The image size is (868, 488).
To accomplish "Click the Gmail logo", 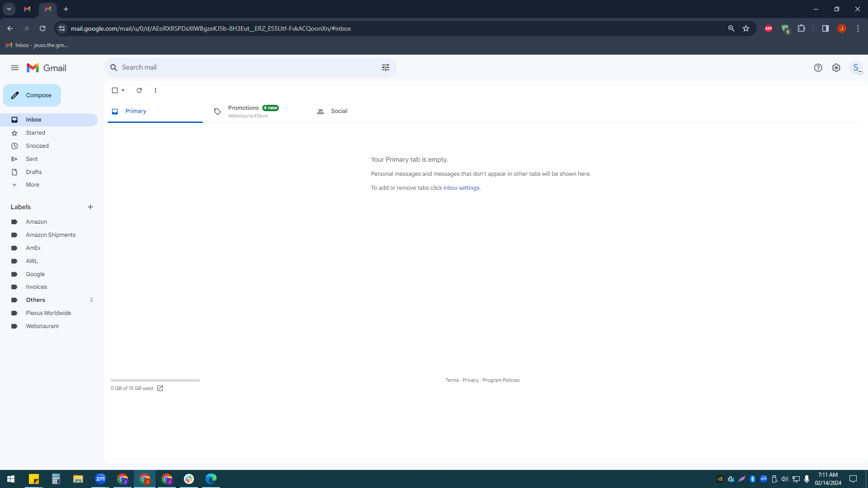I will coord(46,68).
